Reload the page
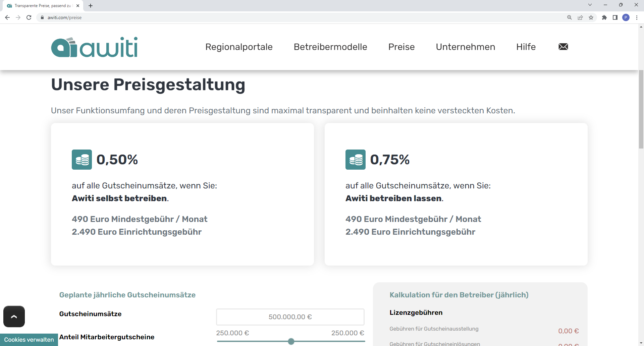644x346 pixels. click(x=29, y=17)
